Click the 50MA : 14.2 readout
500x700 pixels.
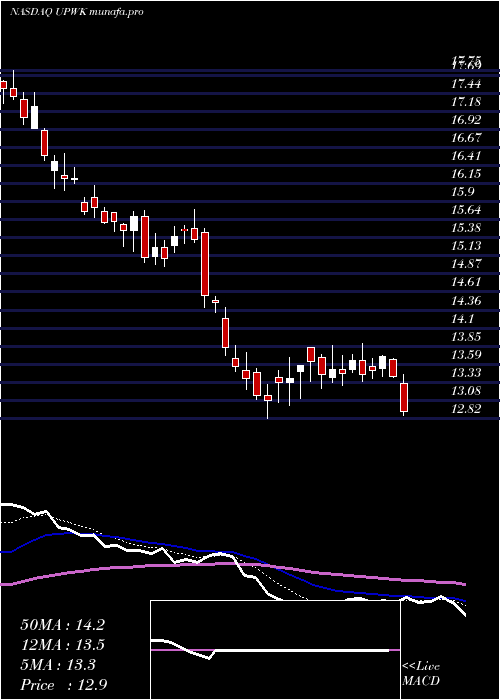(x=62, y=625)
